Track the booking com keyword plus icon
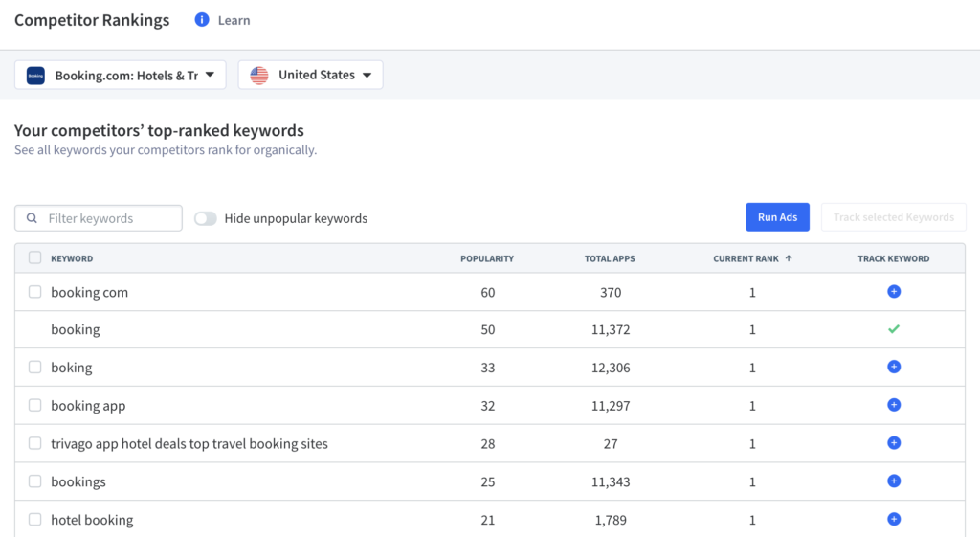The height and width of the screenshot is (537, 980). point(894,291)
